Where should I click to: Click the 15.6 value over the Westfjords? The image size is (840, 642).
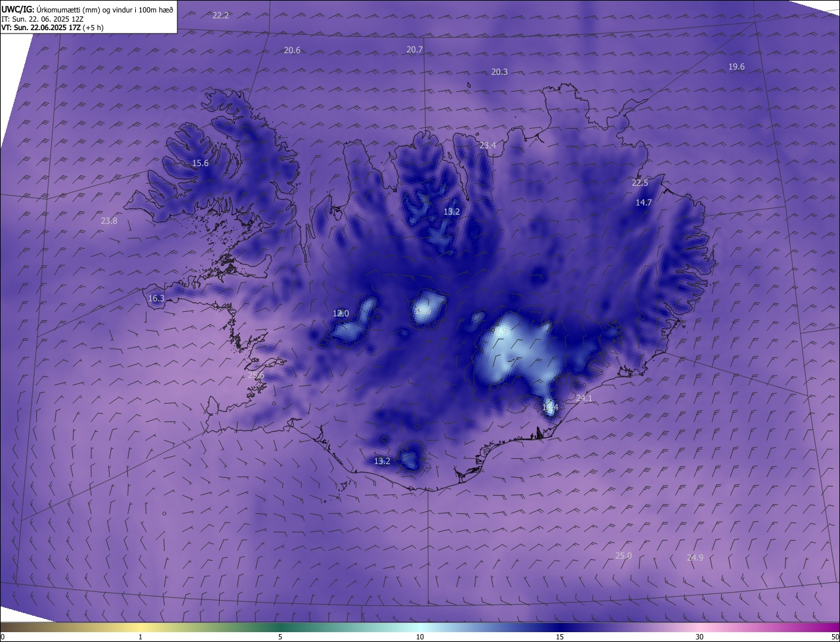[200, 163]
